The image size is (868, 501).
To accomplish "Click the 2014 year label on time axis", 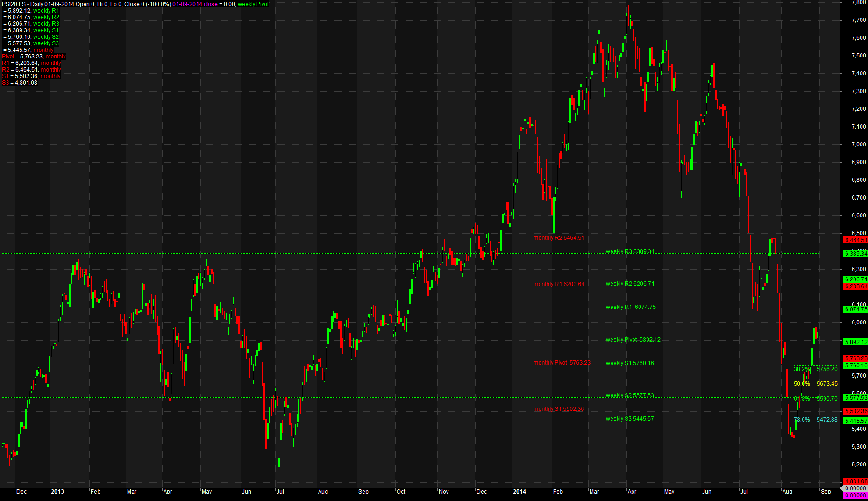I will coord(519,492).
